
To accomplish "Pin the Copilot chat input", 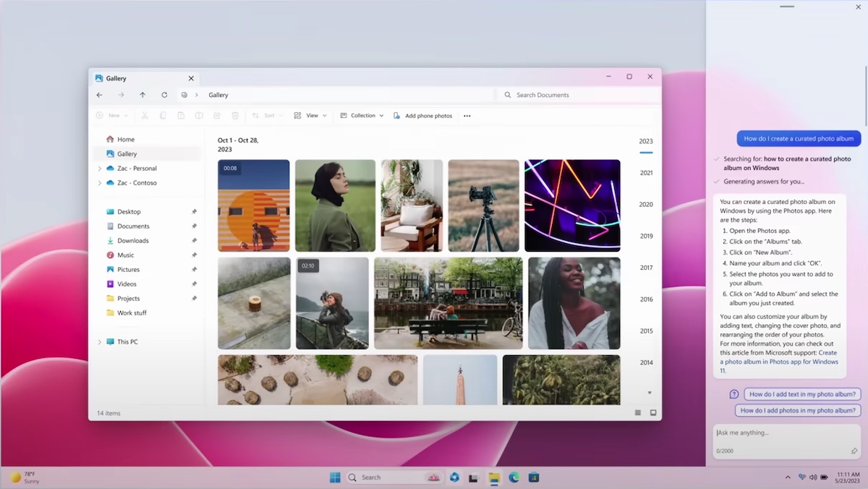I will coord(854,451).
